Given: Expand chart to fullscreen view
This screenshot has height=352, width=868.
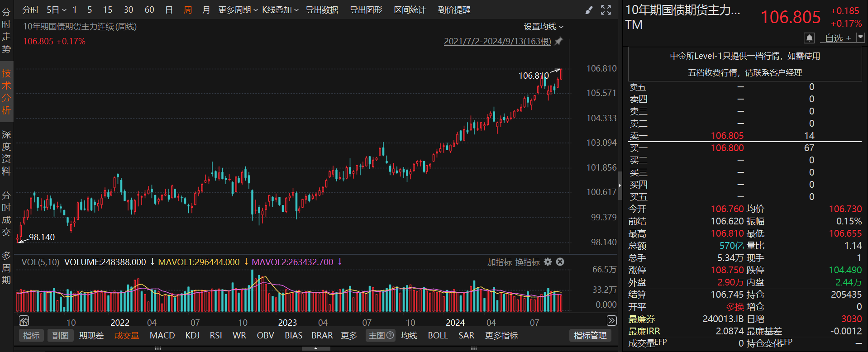Looking at the screenshot, I should click(606, 10).
